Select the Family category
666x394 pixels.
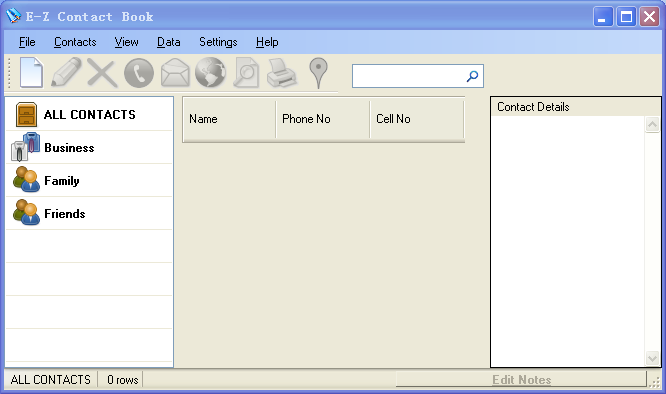click(x=89, y=180)
